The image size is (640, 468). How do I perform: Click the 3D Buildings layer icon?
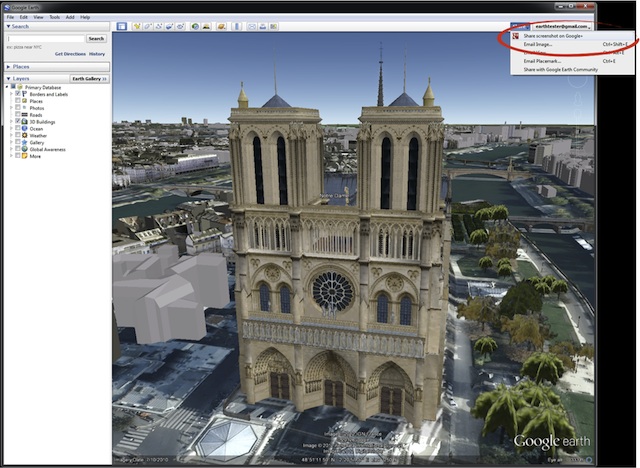click(x=24, y=122)
